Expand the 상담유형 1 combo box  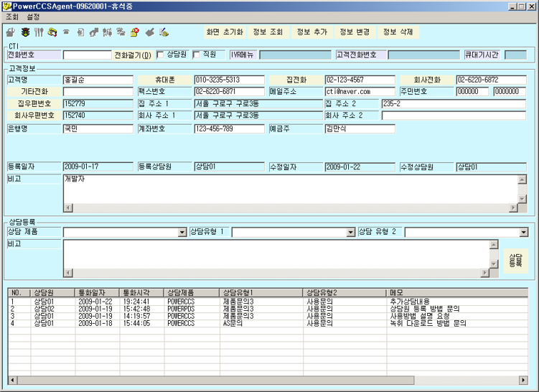coord(350,233)
